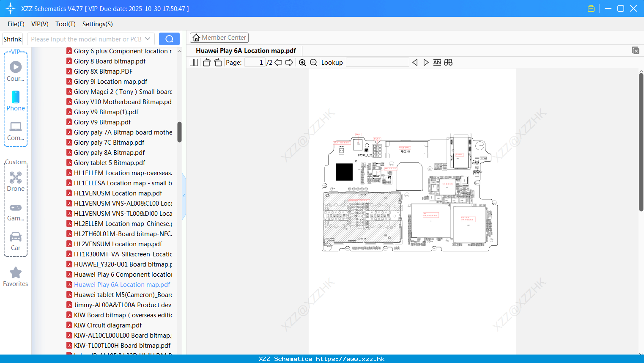The image size is (644, 363).
Task: Open Huawei Play 6 Component location file
Action: click(123, 274)
